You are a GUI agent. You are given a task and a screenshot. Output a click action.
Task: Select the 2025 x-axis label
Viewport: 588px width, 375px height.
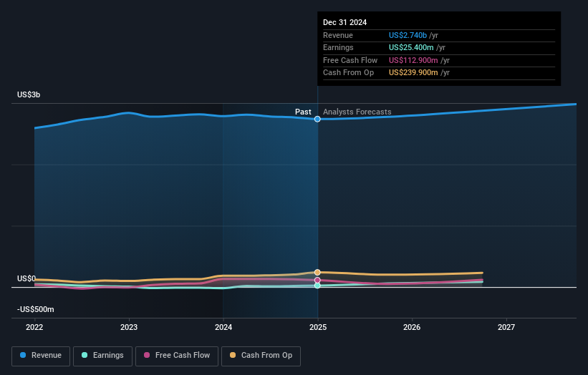click(x=318, y=328)
